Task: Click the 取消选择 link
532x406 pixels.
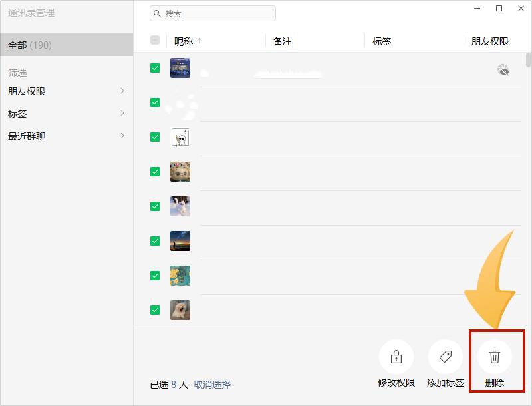Action: pos(213,385)
